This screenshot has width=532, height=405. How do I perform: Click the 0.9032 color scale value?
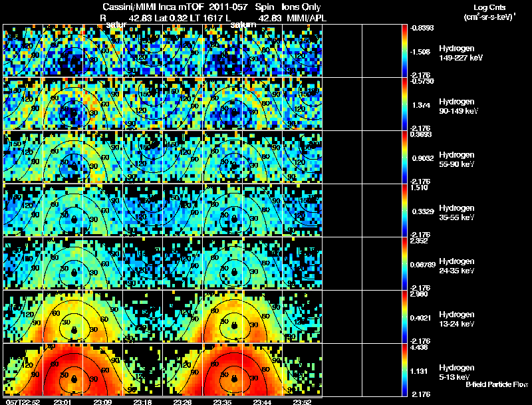tap(423, 158)
